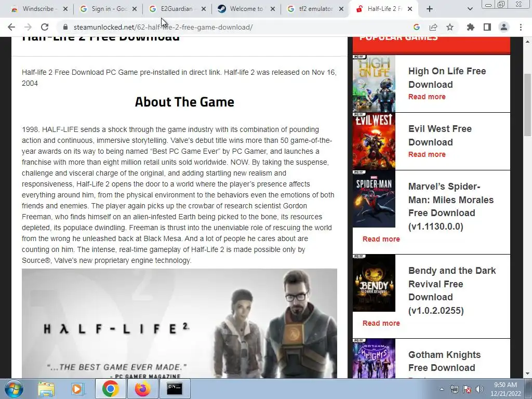Click the About The Game heading
Viewport: 532px width, 399px height.
pos(184,102)
